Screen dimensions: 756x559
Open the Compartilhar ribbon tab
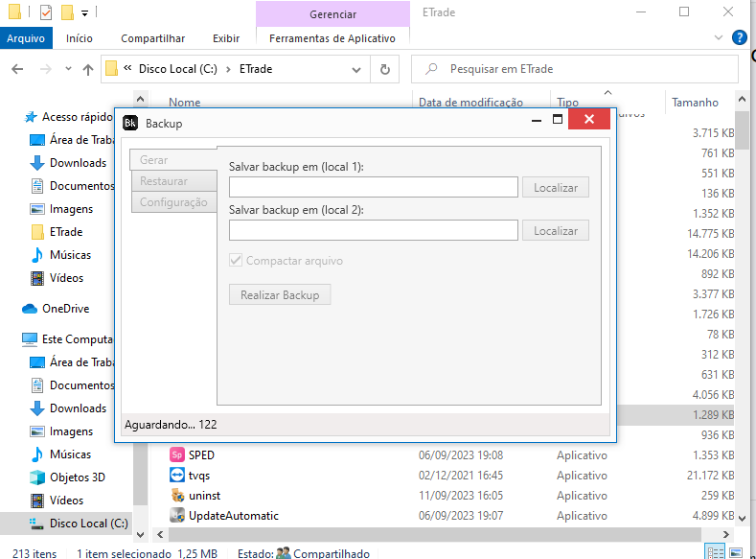pyautogui.click(x=152, y=38)
